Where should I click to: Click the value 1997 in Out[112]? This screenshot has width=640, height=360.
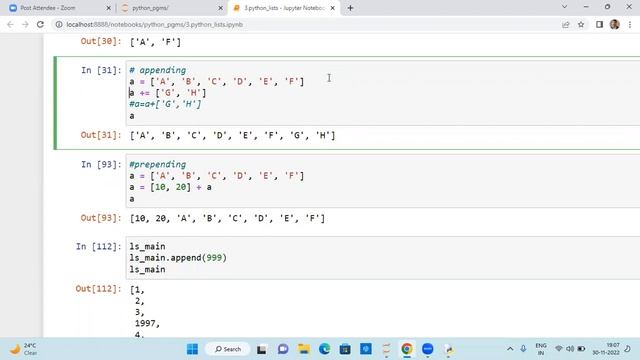tap(147, 323)
